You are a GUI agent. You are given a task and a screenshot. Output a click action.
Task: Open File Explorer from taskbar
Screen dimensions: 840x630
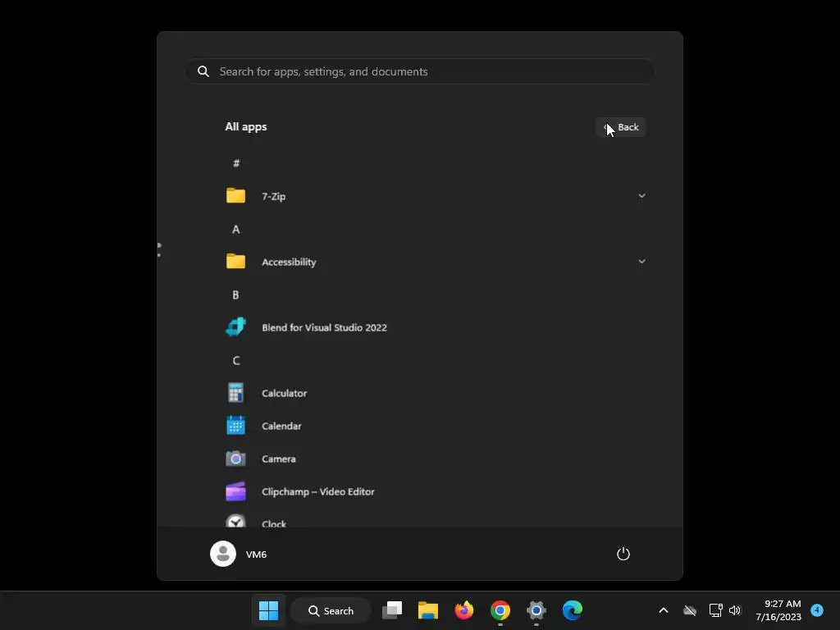(428, 610)
